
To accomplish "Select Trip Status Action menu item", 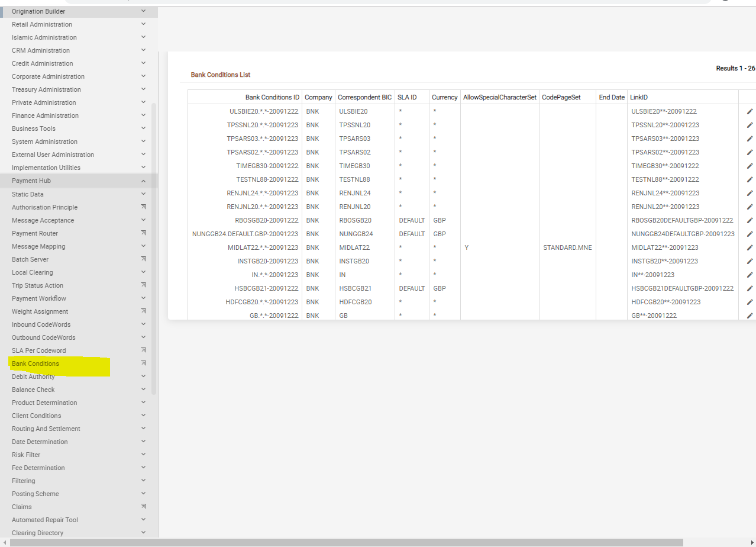I will 37,285.
